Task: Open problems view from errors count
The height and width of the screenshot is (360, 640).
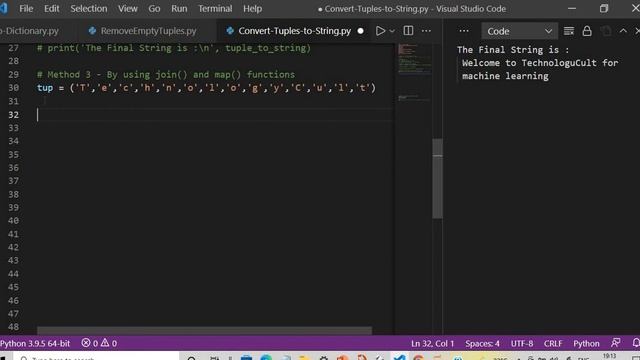Action: [90, 343]
